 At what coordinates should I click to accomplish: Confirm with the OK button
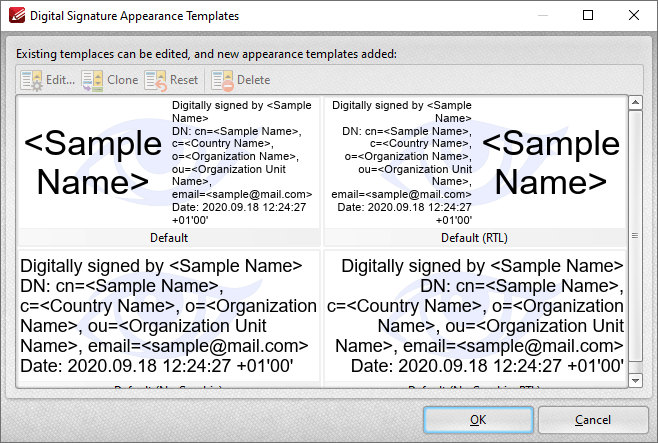pos(478,420)
